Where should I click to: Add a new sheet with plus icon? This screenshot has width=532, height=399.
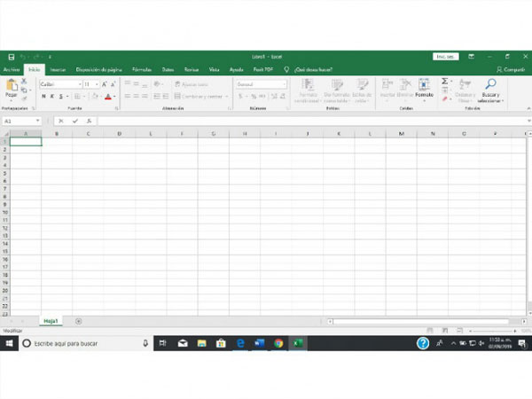(x=78, y=321)
